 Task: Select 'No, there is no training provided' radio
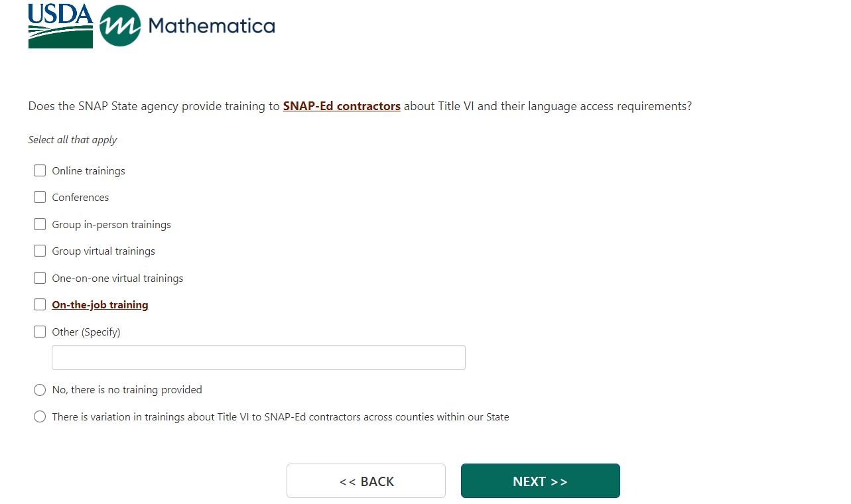pos(40,390)
